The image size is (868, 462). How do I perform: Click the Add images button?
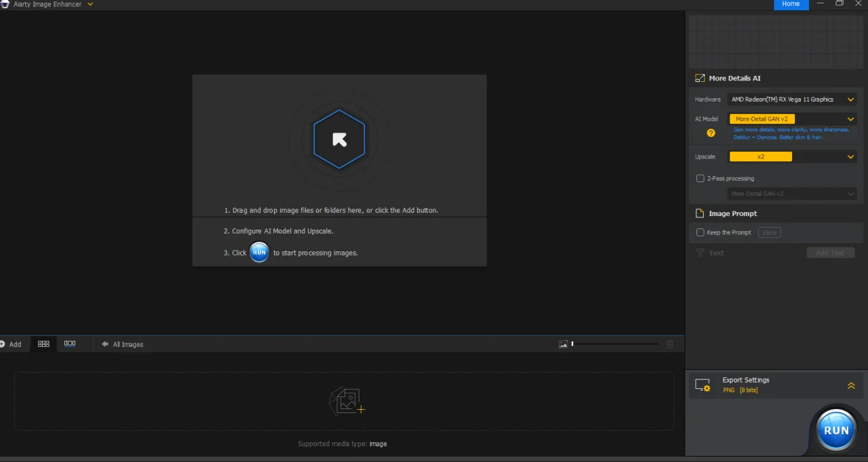pos(11,344)
